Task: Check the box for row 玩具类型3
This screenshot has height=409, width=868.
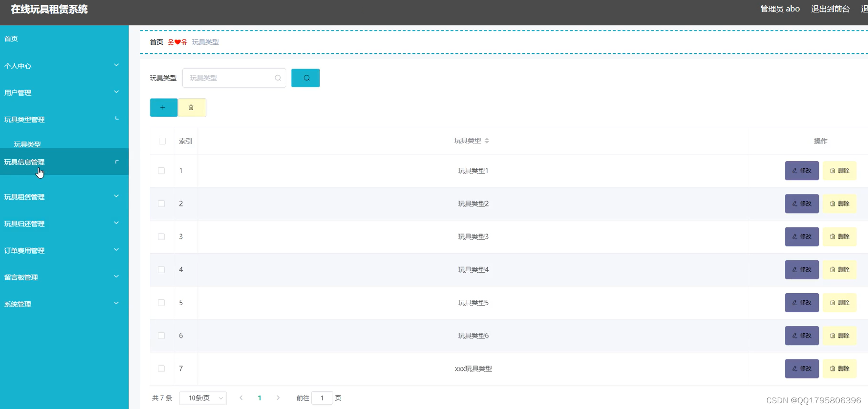Action: click(161, 236)
